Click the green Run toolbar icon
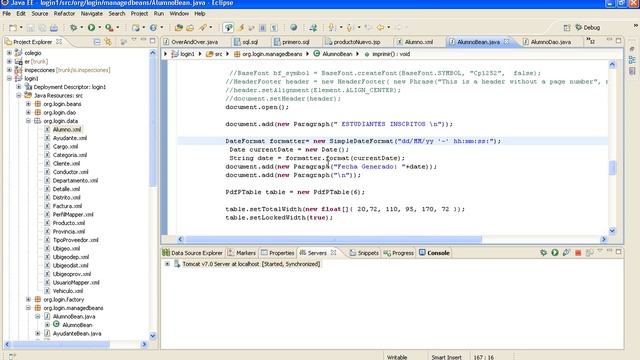The image size is (640, 360). pos(91,28)
